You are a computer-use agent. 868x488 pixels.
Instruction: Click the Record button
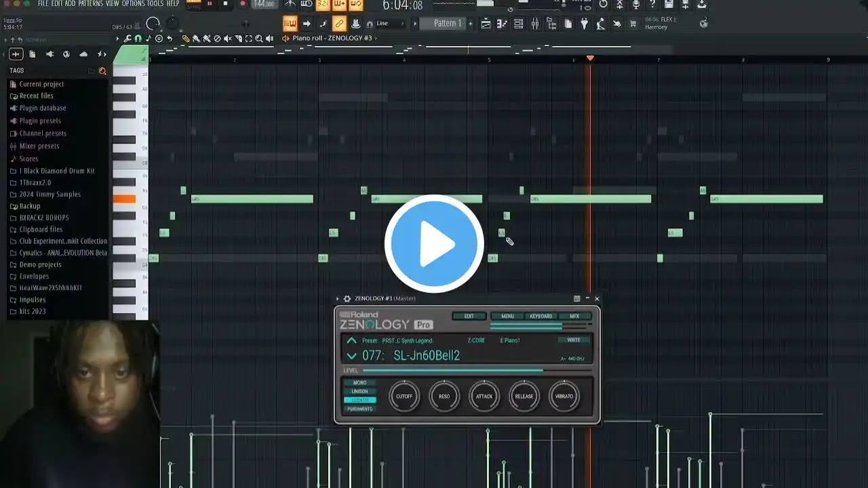(x=243, y=3)
